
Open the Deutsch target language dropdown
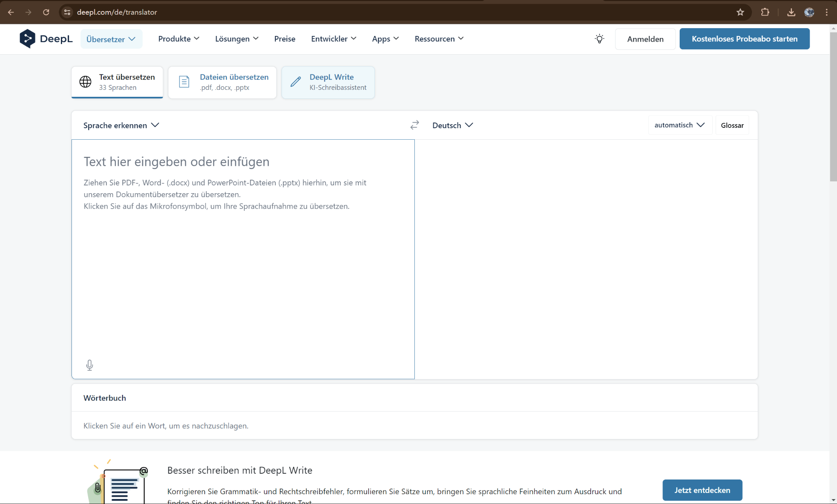click(452, 125)
